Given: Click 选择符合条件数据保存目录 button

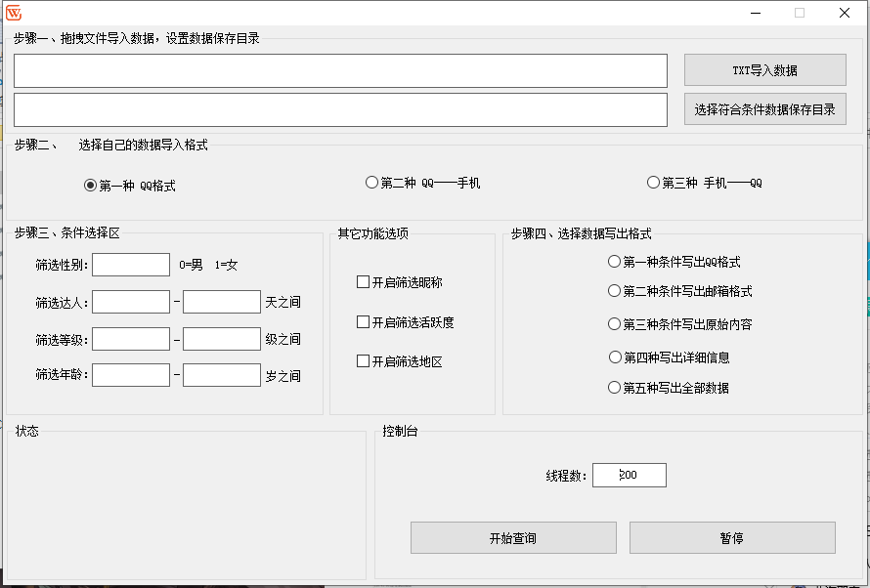Looking at the screenshot, I should (765, 109).
